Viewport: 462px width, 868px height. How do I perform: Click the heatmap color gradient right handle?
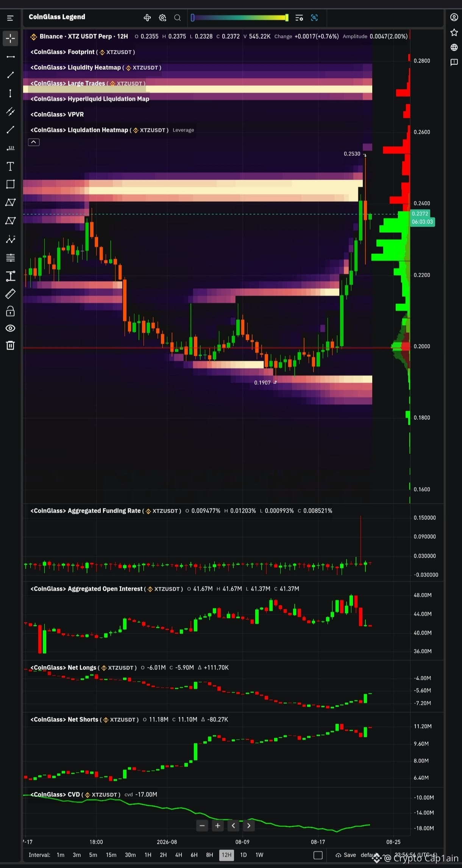click(287, 18)
